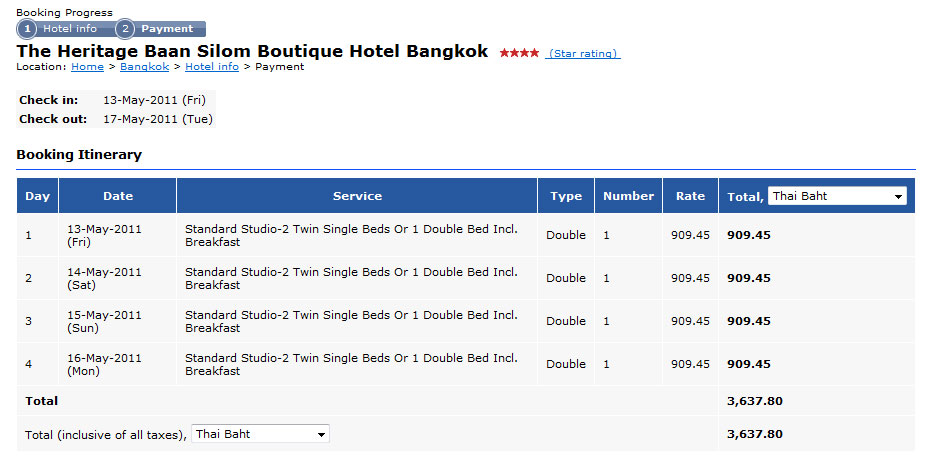
Task: Click check out date 17-May-2011 (Tue)
Action: [158, 119]
